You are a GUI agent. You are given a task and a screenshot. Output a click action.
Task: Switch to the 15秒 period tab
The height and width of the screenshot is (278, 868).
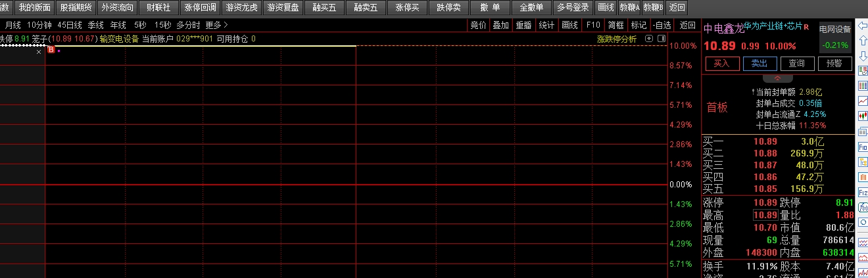[x=162, y=25]
